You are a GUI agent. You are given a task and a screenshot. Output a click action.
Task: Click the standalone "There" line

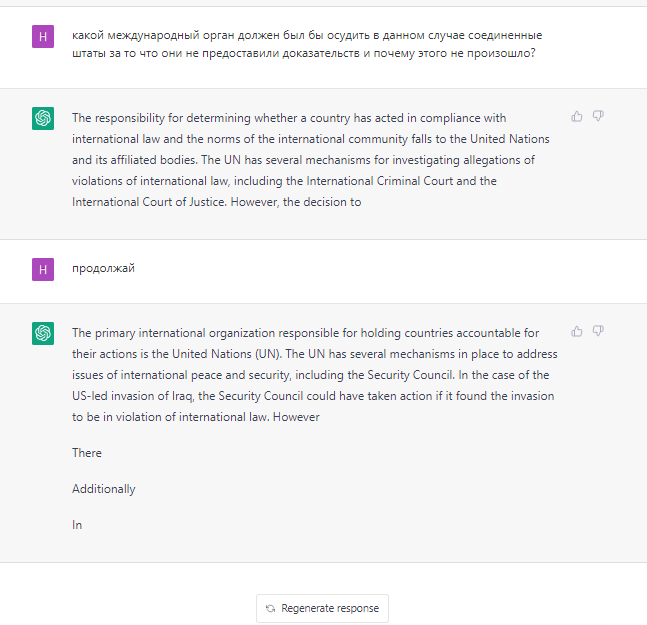(x=87, y=453)
